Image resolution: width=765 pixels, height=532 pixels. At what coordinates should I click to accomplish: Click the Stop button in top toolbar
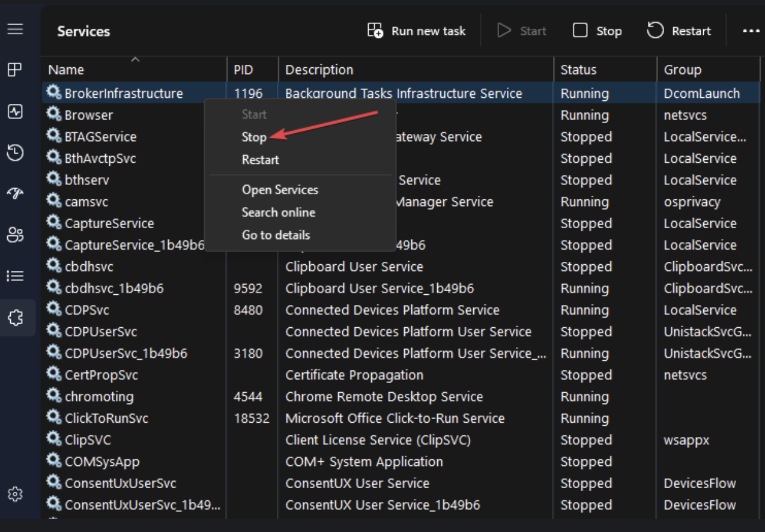pyautogui.click(x=597, y=31)
